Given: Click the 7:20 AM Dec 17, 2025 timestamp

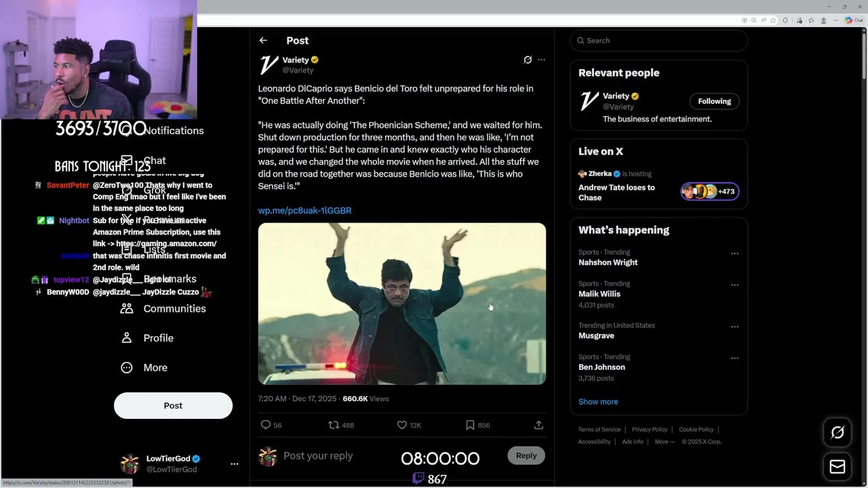Looking at the screenshot, I should tap(297, 399).
